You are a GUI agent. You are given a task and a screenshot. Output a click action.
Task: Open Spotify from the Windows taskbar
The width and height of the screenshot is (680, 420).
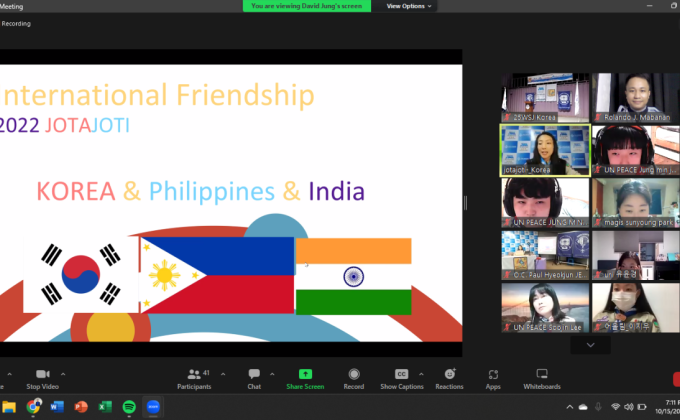[x=129, y=407]
